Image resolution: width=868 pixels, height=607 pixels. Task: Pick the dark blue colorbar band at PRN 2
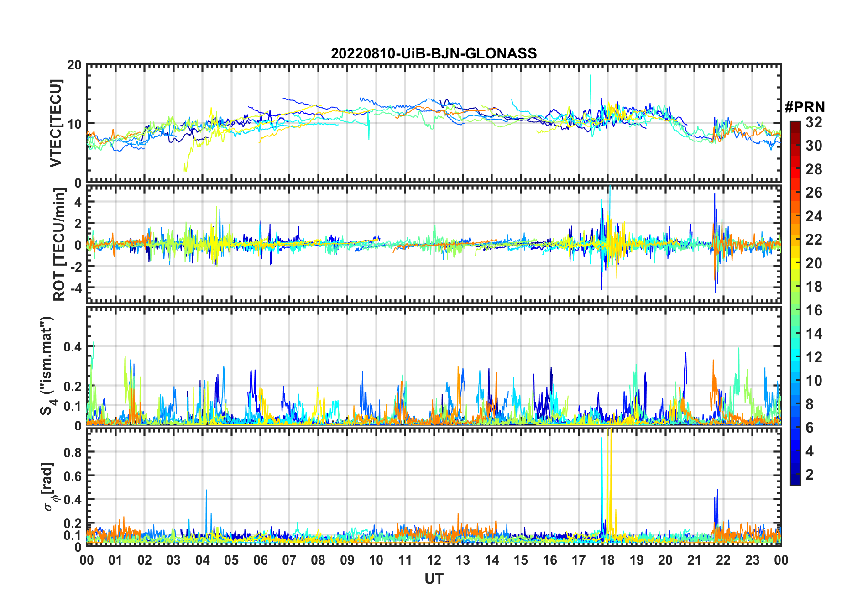[x=795, y=475]
